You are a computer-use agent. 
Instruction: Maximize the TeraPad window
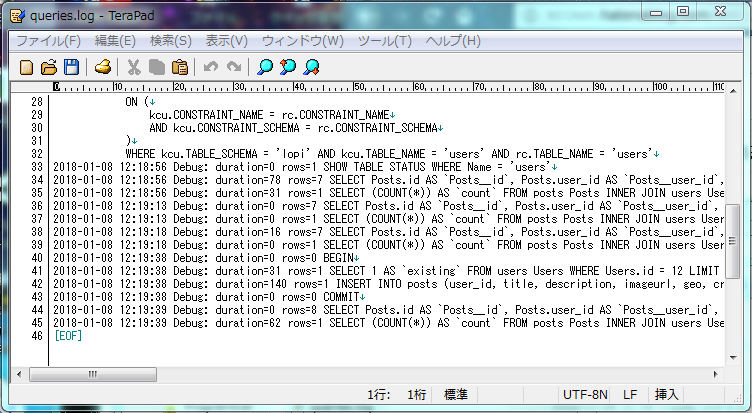(x=683, y=12)
